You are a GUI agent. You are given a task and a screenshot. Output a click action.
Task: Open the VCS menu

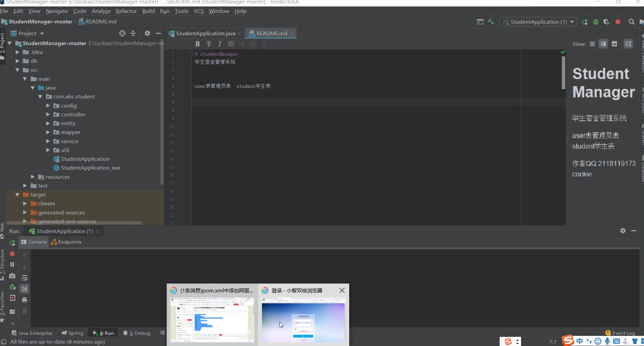click(x=199, y=11)
